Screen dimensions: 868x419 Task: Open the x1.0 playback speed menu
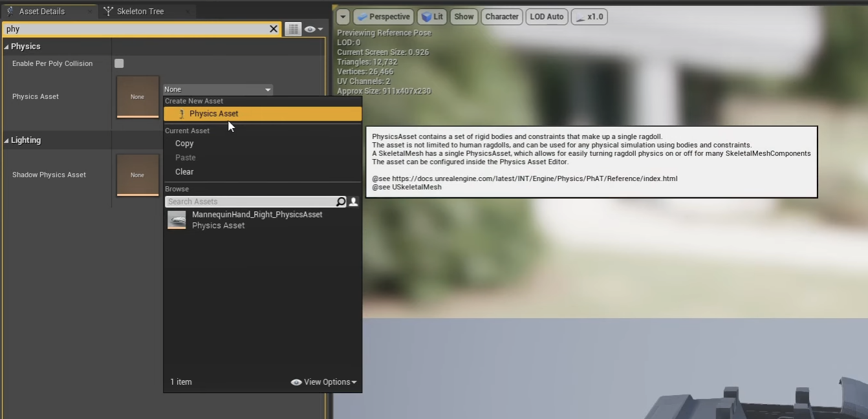coord(589,17)
